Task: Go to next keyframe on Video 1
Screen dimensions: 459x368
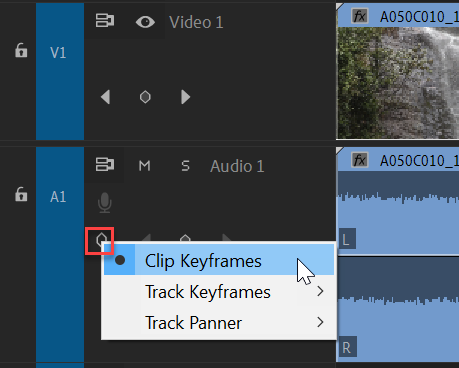Action: click(185, 97)
